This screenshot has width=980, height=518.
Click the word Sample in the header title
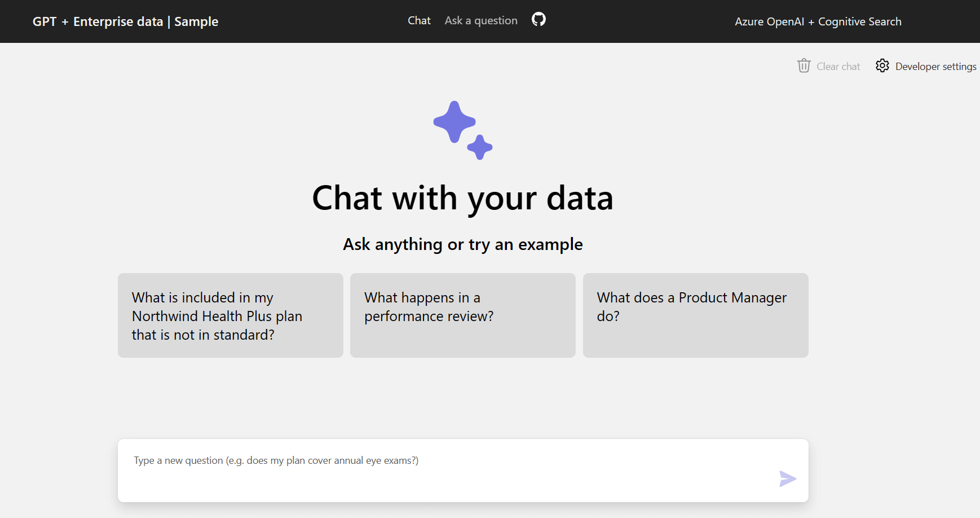pyautogui.click(x=196, y=21)
